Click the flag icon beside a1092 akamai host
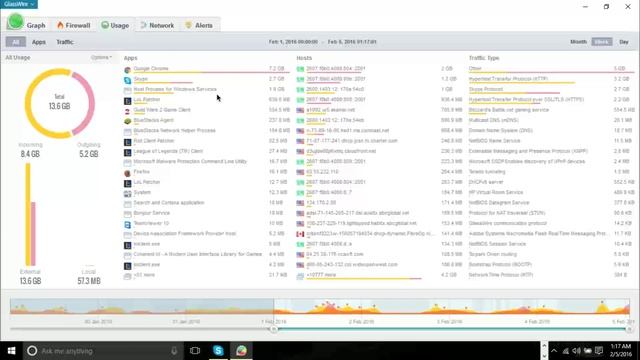The height and width of the screenshot is (360, 640). click(300, 111)
